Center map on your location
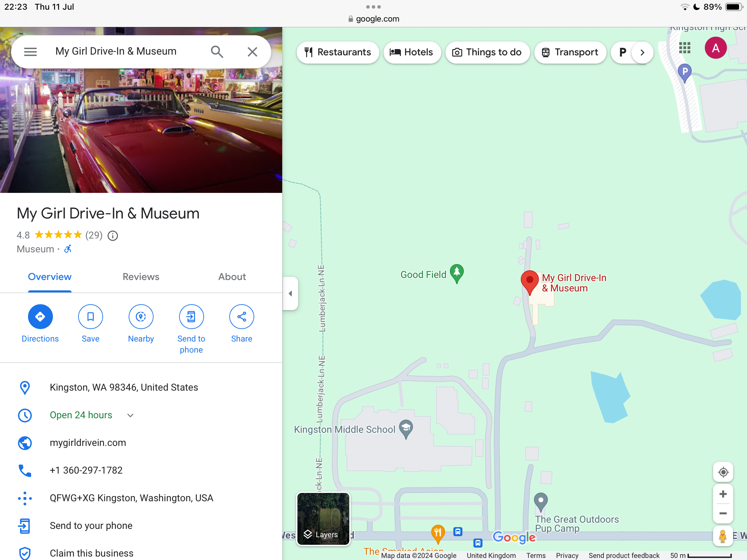Viewport: 747px width, 560px height. coord(723,472)
